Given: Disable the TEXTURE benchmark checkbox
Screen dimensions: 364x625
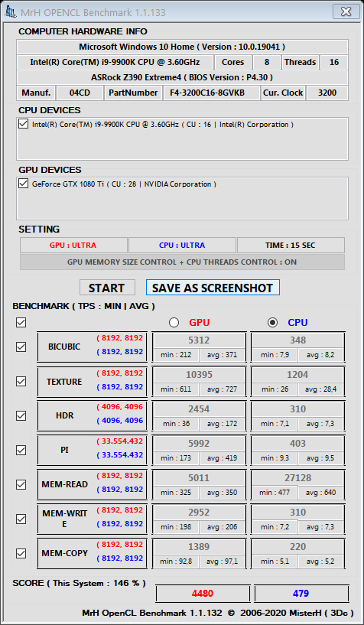Looking at the screenshot, I should [x=21, y=382].
